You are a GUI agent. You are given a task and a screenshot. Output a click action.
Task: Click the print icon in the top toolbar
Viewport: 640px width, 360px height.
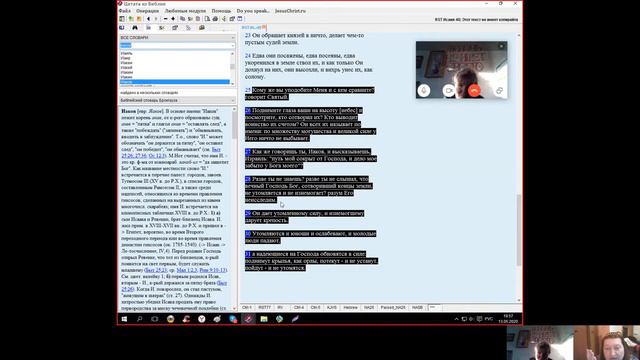pyautogui.click(x=215, y=19)
